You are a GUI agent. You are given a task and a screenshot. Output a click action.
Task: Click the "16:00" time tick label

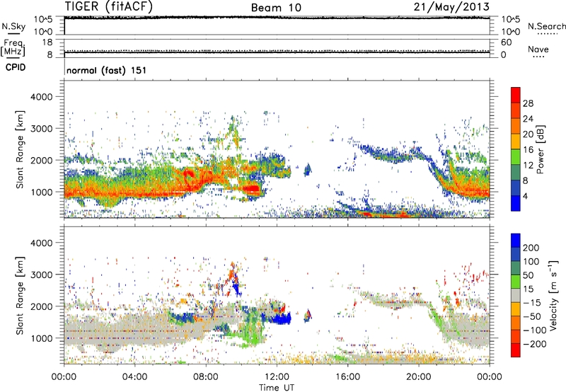[347, 377]
